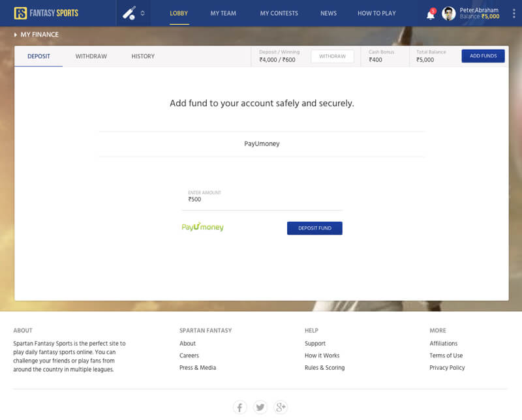
Task: Open the My Team menu item
Action: coord(223,13)
